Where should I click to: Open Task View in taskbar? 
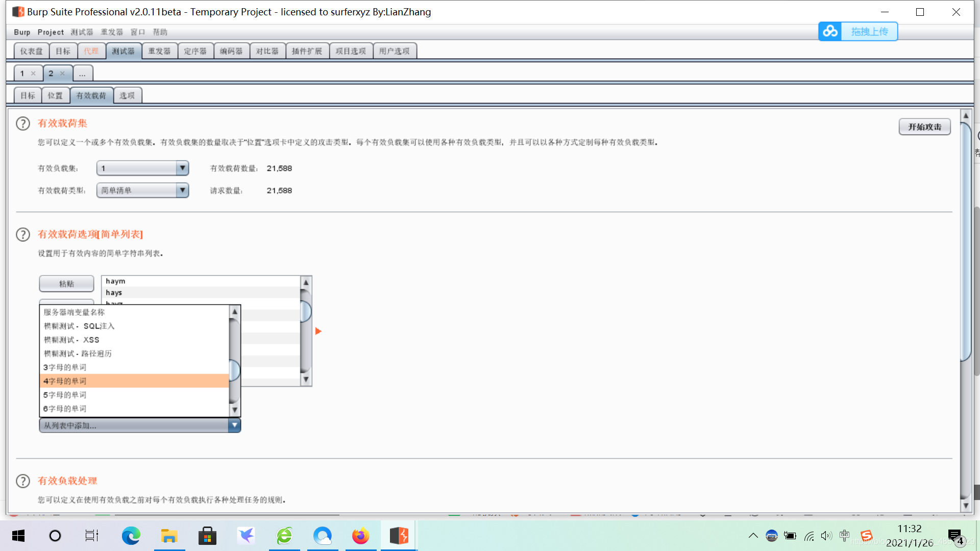tap(92, 536)
